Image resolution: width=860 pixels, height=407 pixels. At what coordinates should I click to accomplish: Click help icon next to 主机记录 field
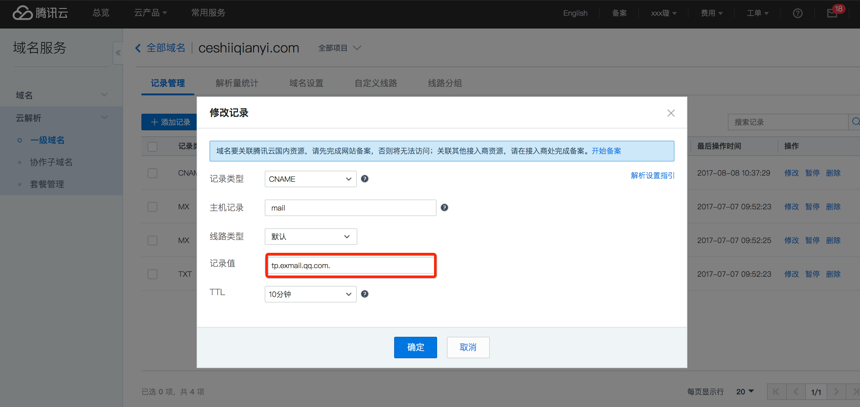tap(445, 208)
